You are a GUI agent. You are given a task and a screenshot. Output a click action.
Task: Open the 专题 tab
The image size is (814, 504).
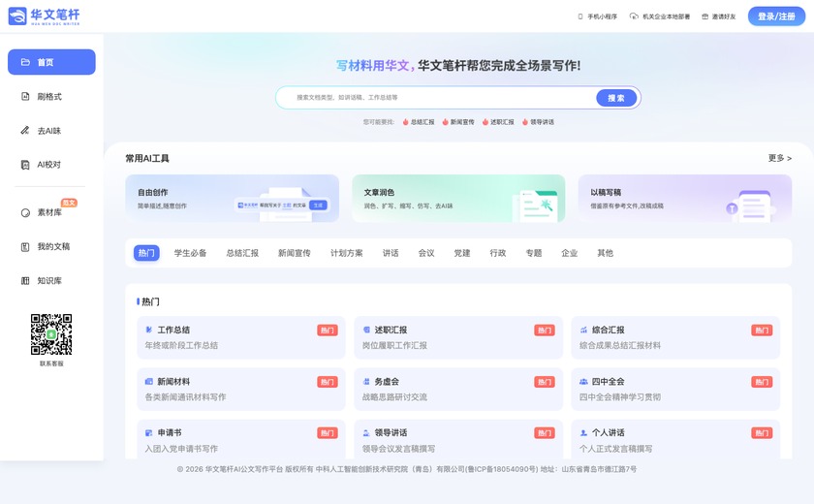click(x=534, y=253)
